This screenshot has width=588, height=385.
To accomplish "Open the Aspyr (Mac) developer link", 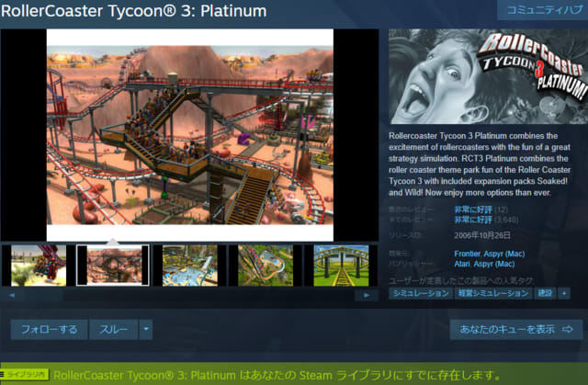I will point(504,254).
